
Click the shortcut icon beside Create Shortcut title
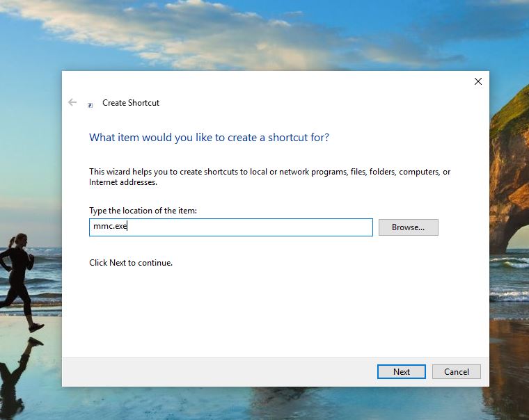90,105
